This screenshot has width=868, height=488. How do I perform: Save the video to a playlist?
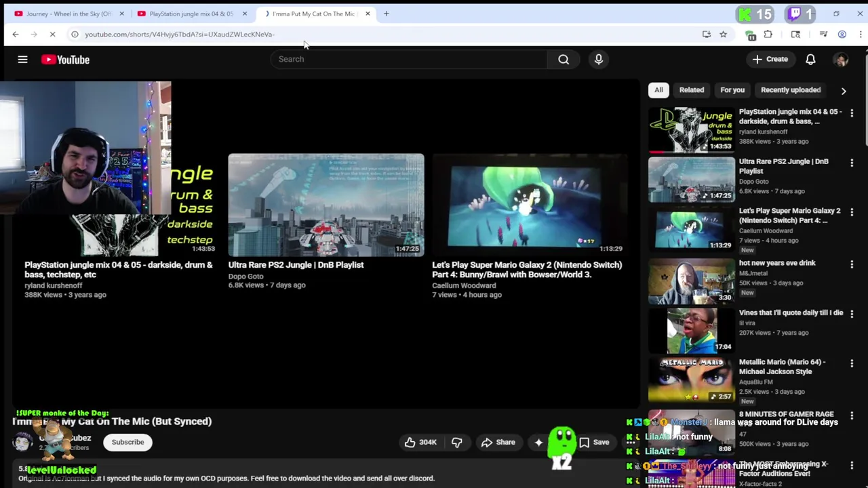594,442
